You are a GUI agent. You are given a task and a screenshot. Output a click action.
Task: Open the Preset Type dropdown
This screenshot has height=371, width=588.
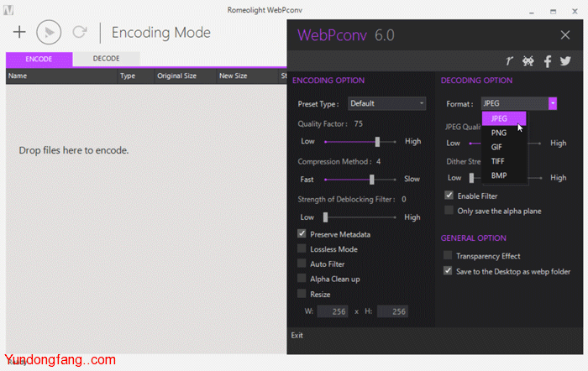[x=387, y=103]
